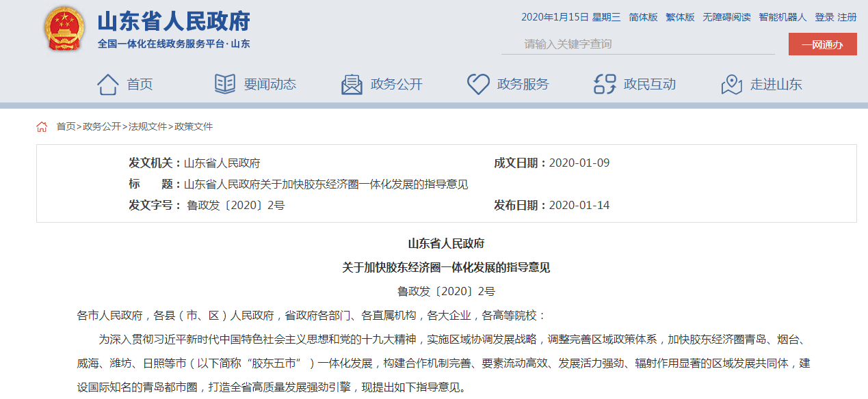Switch to 简体版 language version
This screenshot has width=868, height=399.
point(643,17)
